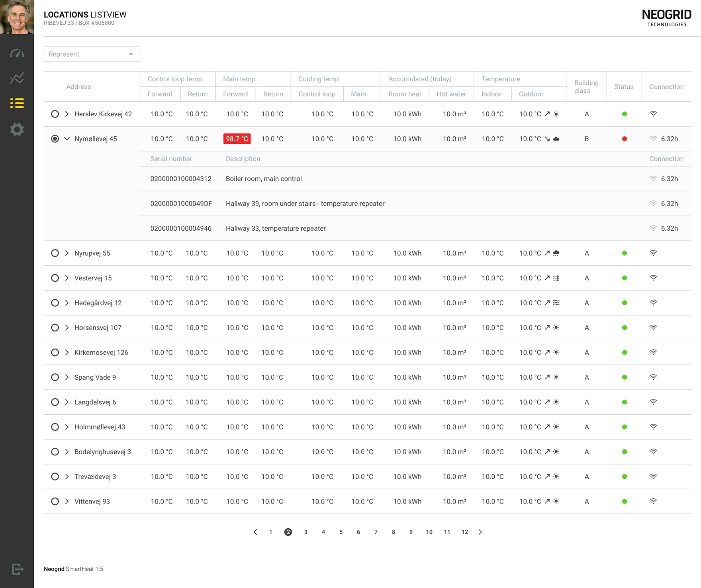
Task: Click the next page arrow
Action: (x=480, y=532)
